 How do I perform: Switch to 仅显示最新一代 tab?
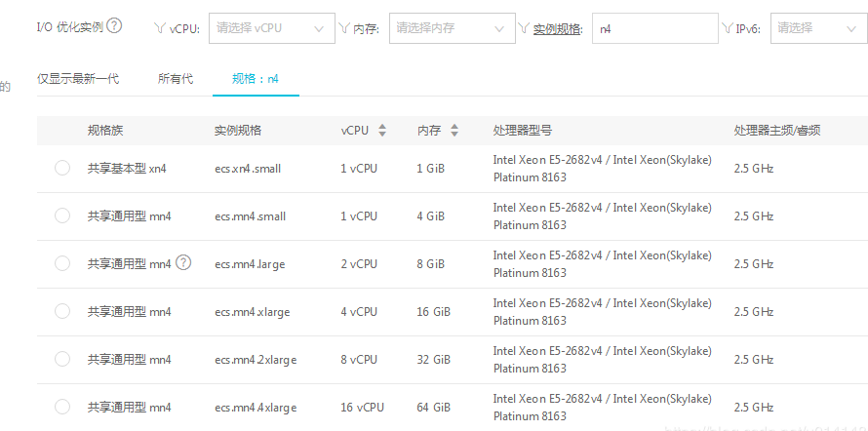(x=78, y=79)
